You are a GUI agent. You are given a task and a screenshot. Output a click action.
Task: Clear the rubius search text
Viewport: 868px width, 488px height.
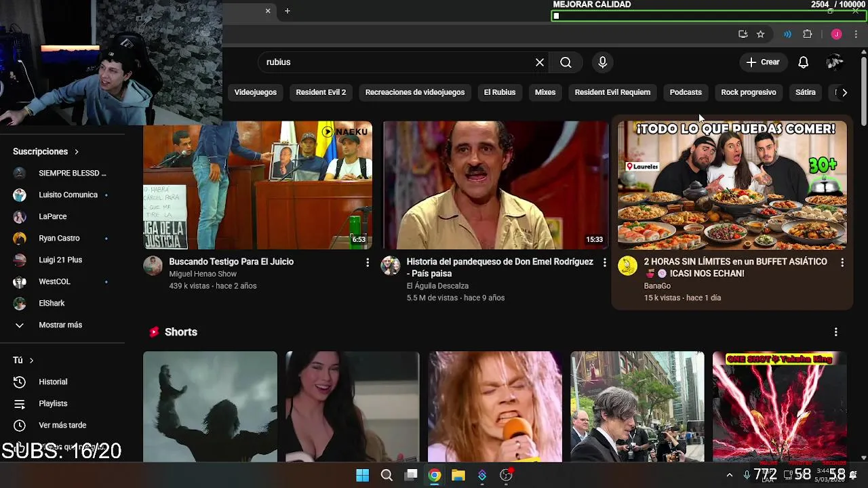point(540,62)
